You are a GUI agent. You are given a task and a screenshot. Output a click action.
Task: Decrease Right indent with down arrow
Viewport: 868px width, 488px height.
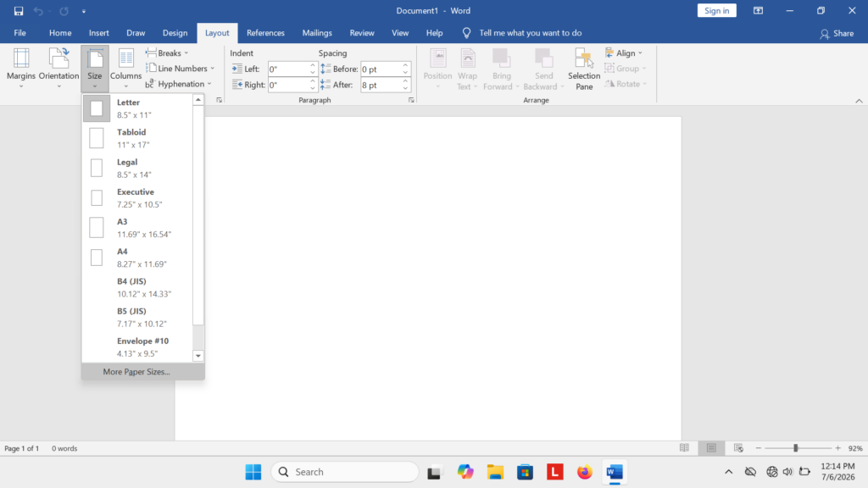pos(313,88)
